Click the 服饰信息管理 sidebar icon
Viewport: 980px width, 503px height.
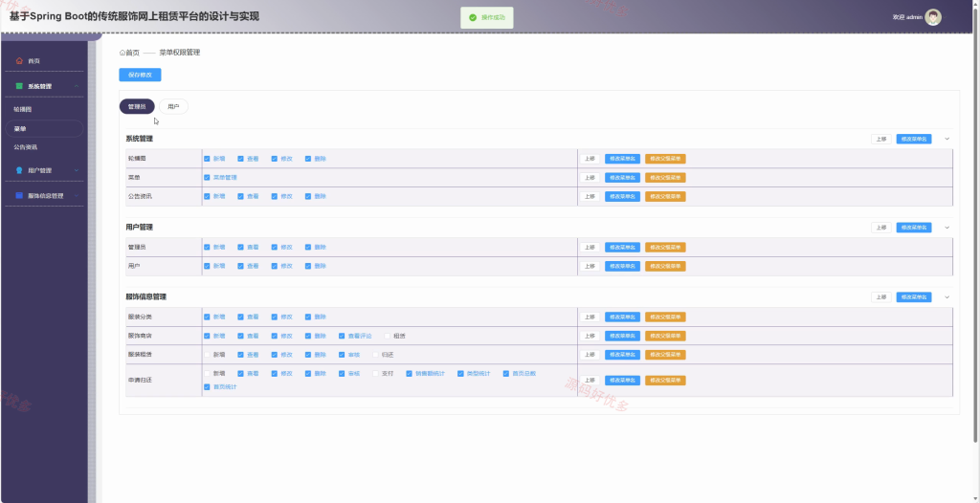[19, 196]
